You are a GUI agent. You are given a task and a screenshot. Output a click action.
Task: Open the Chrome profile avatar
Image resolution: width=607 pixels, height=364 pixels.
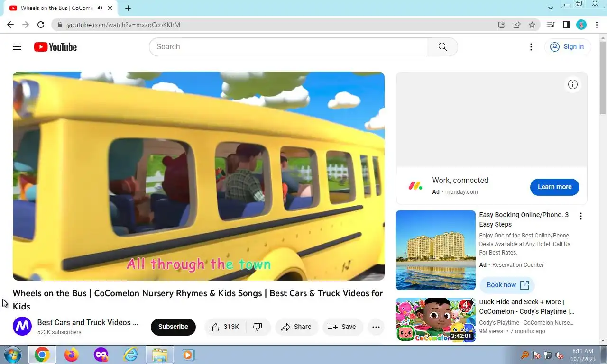click(x=581, y=25)
